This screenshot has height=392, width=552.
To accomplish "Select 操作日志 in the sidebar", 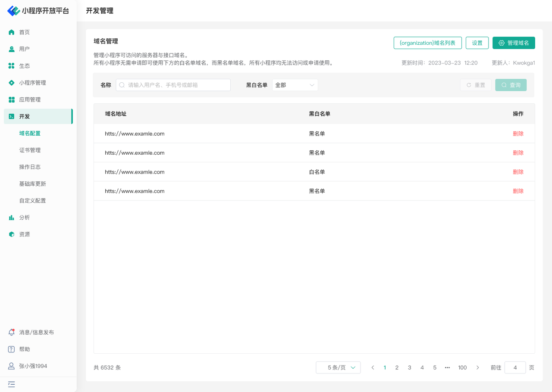I will click(x=30, y=167).
